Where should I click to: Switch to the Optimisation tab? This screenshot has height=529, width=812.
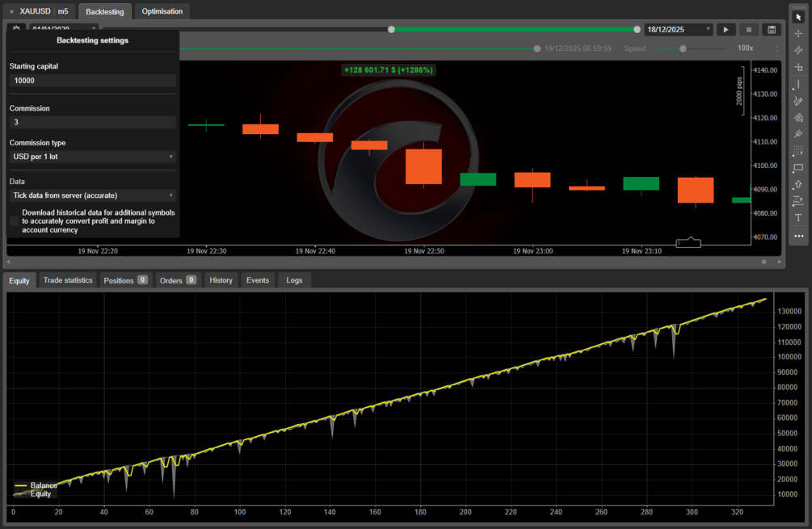coord(162,11)
